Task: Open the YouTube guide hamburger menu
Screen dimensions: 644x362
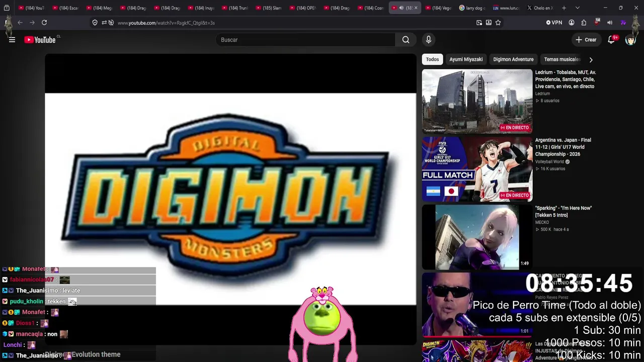Action: click(x=12, y=40)
